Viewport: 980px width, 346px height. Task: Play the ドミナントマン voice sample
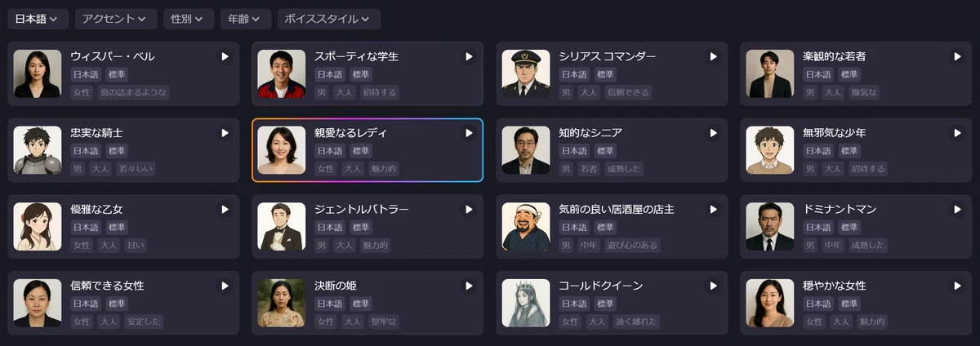pyautogui.click(x=957, y=210)
